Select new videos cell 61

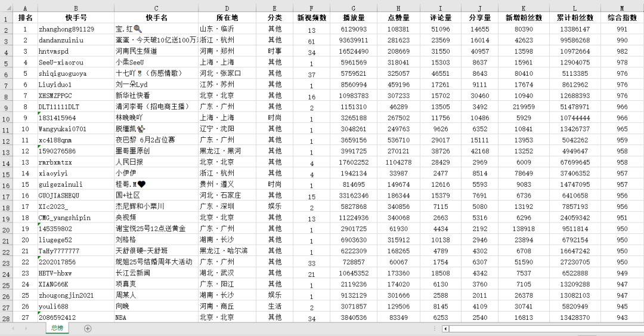312,41
